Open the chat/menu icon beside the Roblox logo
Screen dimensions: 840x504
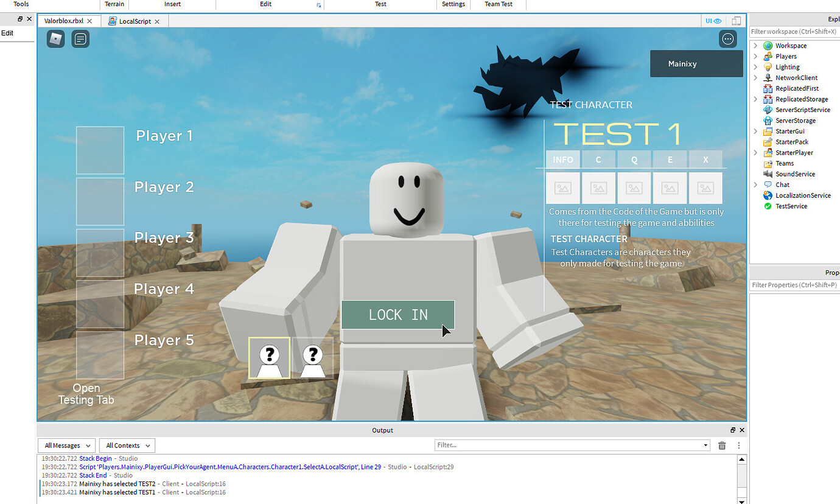pyautogui.click(x=80, y=38)
